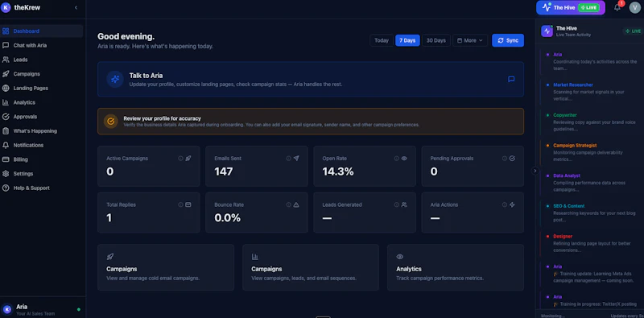Open the More date dropdown
Viewport: 644px width, 318px height.
[470, 40]
